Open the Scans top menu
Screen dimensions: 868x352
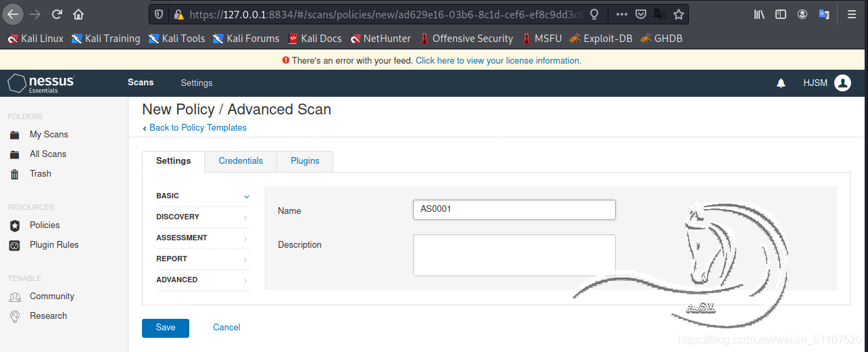tap(141, 83)
